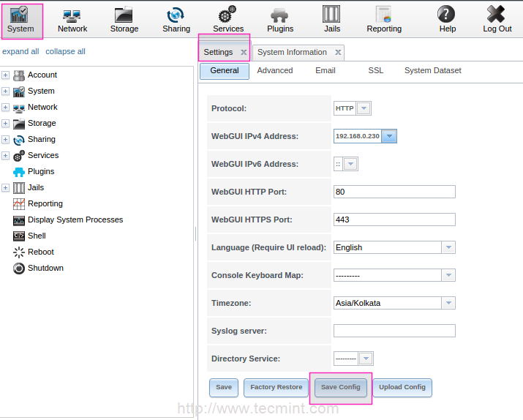The width and height of the screenshot is (523, 420).
Task: Select the System Dataset sub-tab
Action: (x=432, y=71)
